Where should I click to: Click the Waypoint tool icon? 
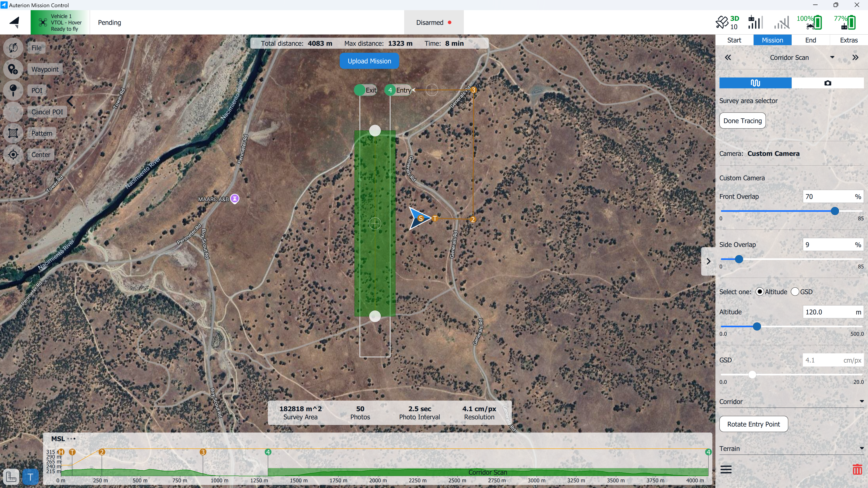13,69
